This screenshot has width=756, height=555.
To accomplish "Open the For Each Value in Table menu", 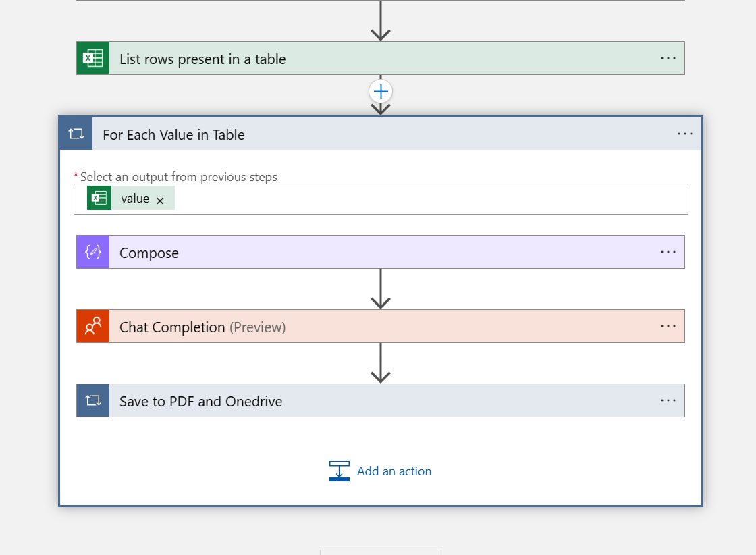I will 685,133.
